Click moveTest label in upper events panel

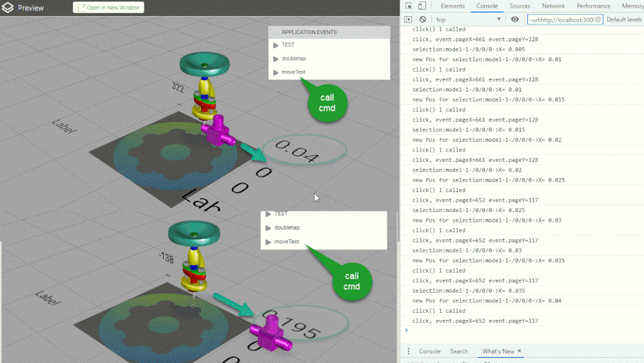(x=293, y=72)
